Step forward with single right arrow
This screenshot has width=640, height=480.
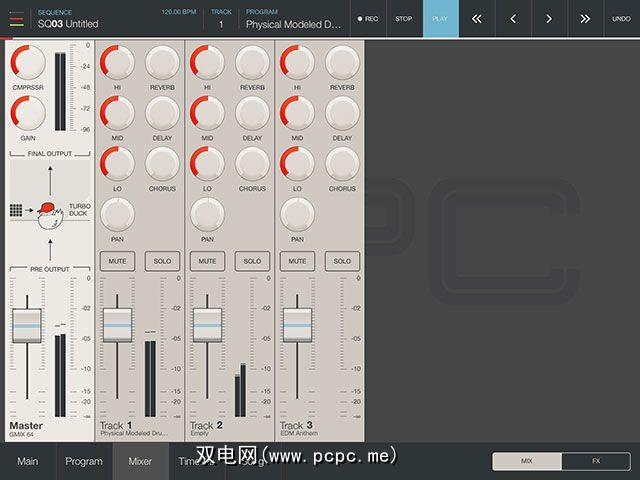tap(549, 19)
